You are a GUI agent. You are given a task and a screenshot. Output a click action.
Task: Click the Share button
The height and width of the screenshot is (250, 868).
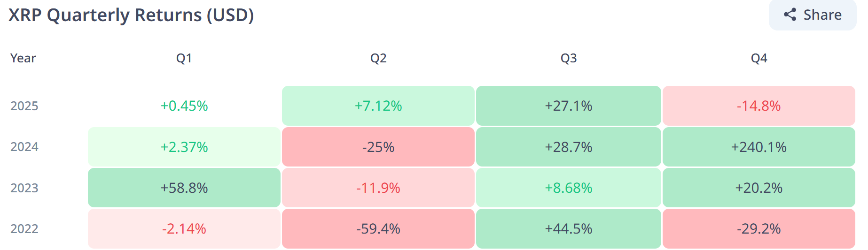(x=813, y=15)
